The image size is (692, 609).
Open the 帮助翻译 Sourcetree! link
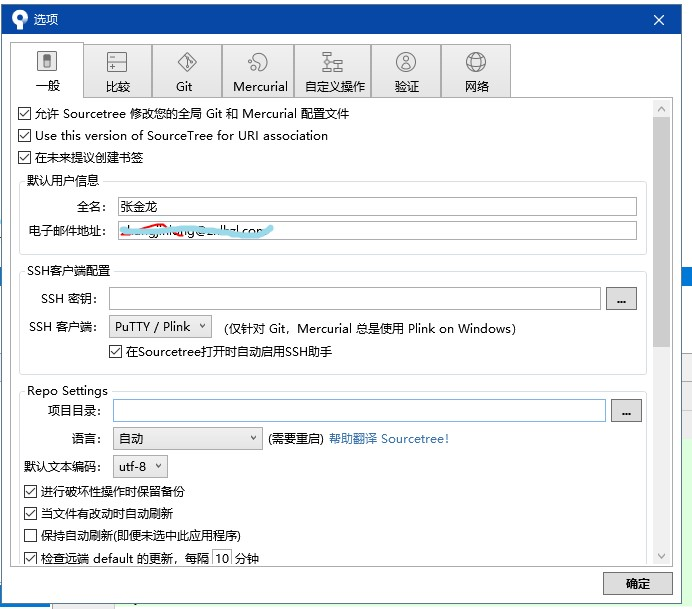[389, 439]
